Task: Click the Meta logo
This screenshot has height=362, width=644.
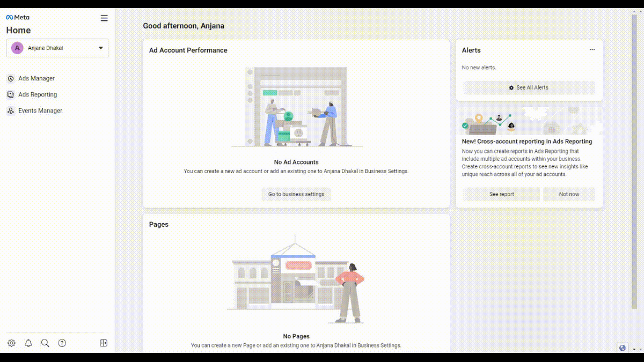Action: click(18, 17)
